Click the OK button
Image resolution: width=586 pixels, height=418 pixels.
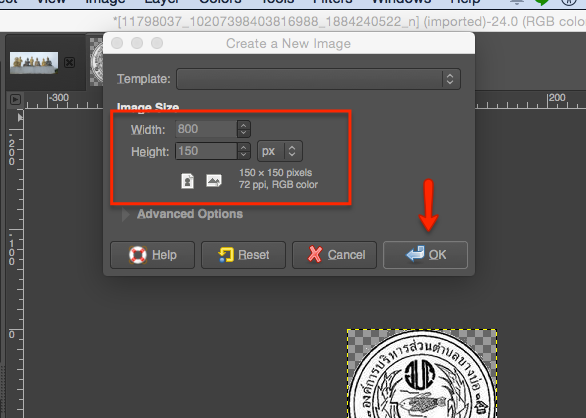tap(425, 255)
